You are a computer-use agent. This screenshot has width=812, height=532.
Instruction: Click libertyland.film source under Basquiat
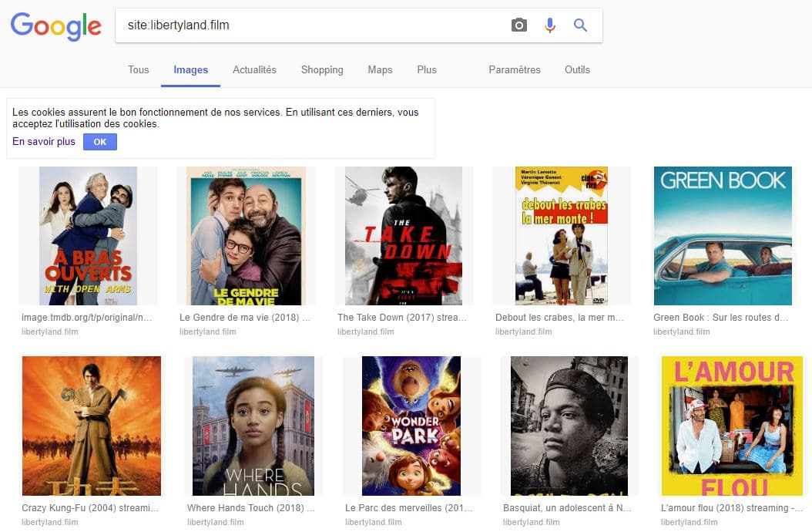(x=532, y=522)
